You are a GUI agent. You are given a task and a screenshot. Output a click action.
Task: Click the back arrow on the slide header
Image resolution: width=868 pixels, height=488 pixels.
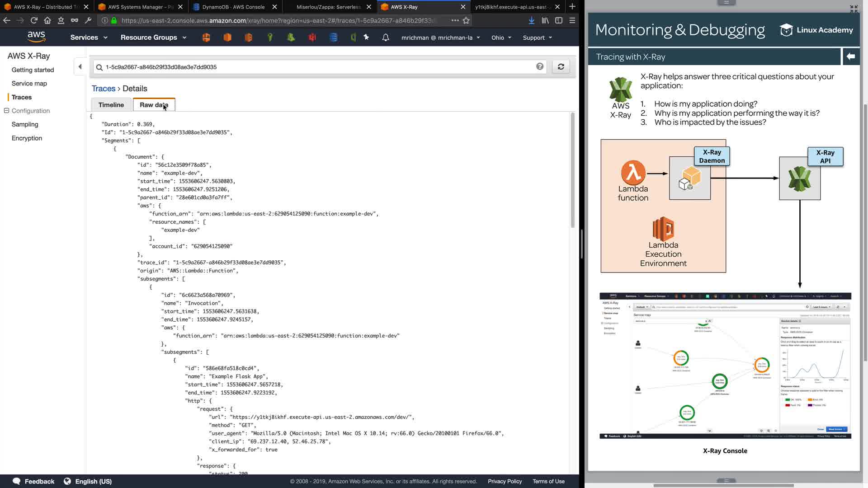coord(851,56)
